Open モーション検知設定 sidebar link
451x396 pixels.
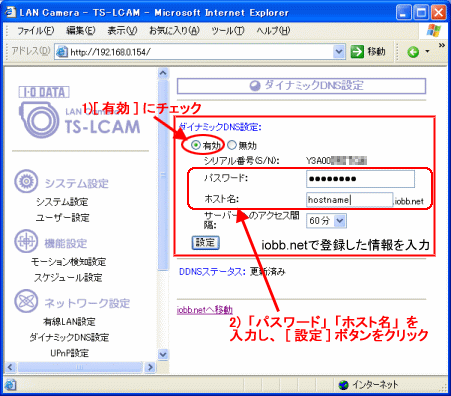[x=68, y=262]
